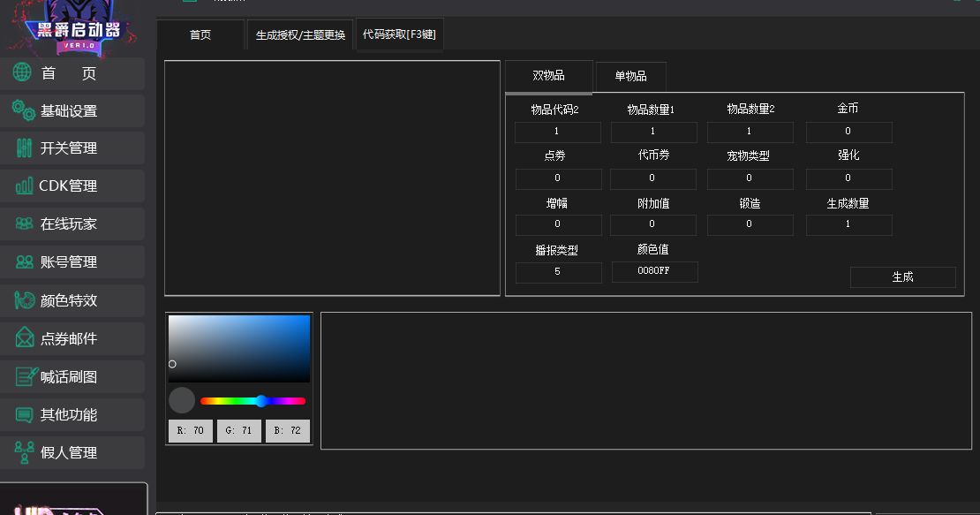
Task: Open 点券邮件 via envelope icon
Action: click(24, 338)
